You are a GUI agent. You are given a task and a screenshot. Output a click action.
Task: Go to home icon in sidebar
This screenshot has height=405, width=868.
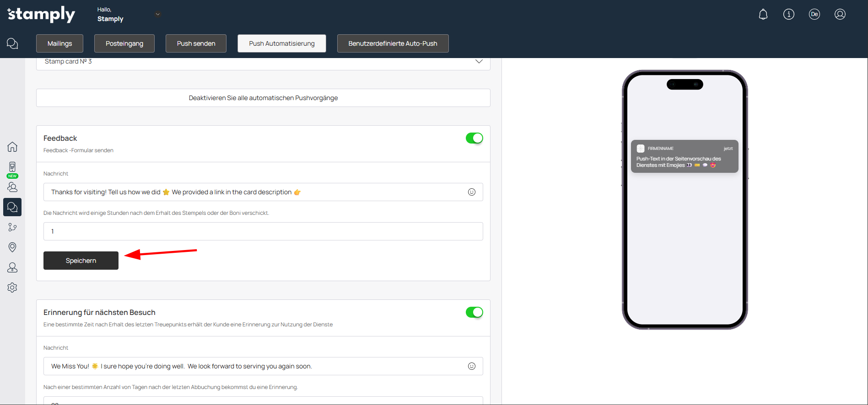pyautogui.click(x=12, y=147)
